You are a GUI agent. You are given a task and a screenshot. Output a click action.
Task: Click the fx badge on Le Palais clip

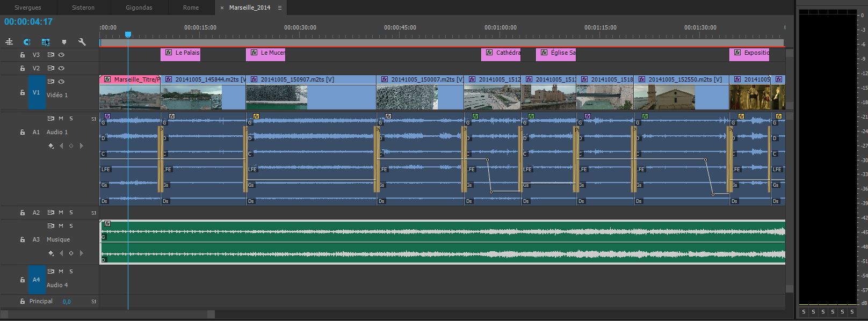169,53
